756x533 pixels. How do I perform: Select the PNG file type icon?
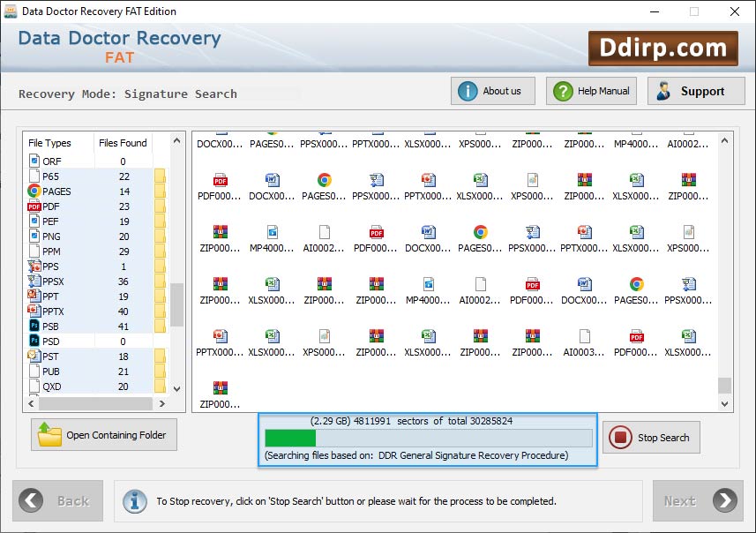click(34, 236)
